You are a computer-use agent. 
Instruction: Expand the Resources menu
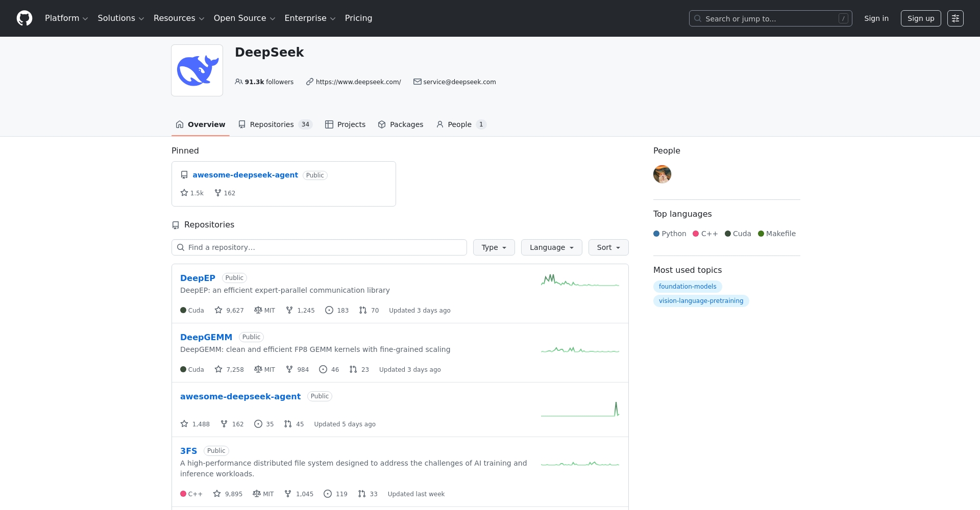click(x=179, y=18)
